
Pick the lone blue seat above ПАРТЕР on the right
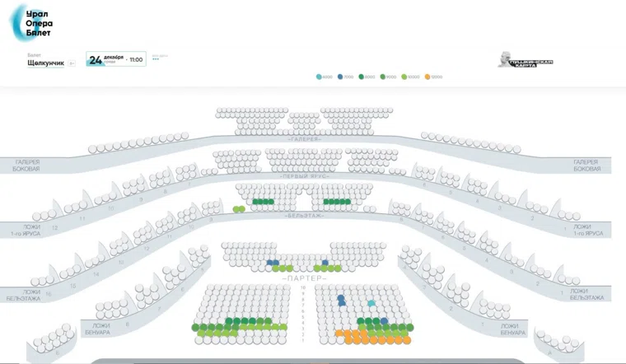(325, 264)
